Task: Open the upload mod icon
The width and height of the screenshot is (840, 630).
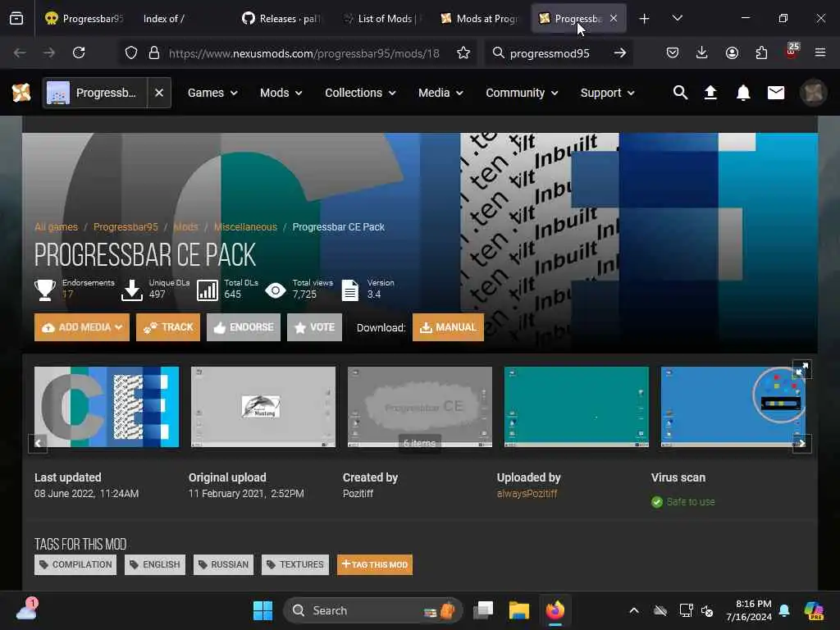Action: pyautogui.click(x=710, y=93)
